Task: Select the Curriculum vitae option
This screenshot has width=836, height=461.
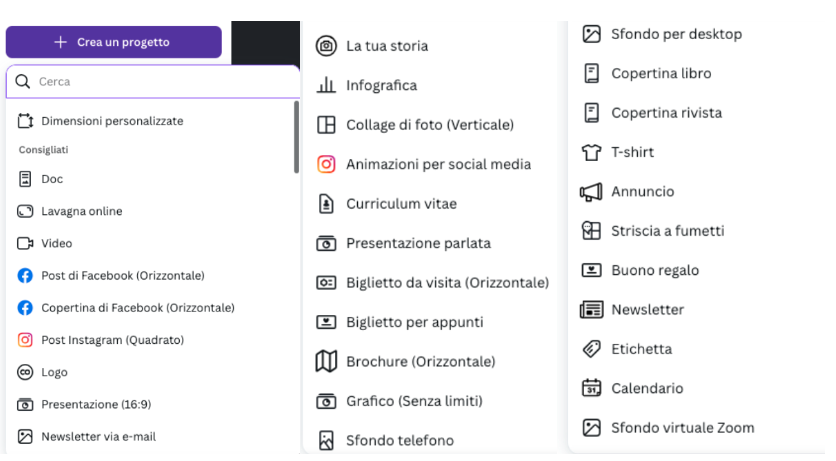Action: click(401, 204)
